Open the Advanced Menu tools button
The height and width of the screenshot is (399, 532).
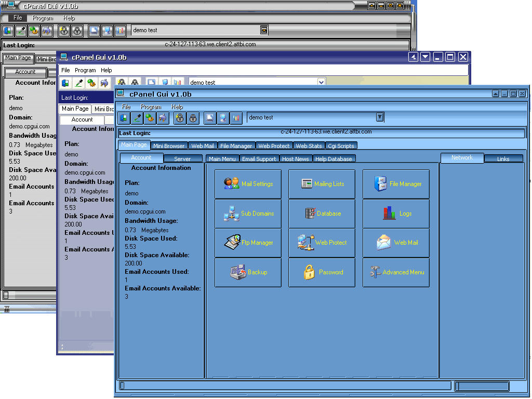pyautogui.click(x=396, y=272)
